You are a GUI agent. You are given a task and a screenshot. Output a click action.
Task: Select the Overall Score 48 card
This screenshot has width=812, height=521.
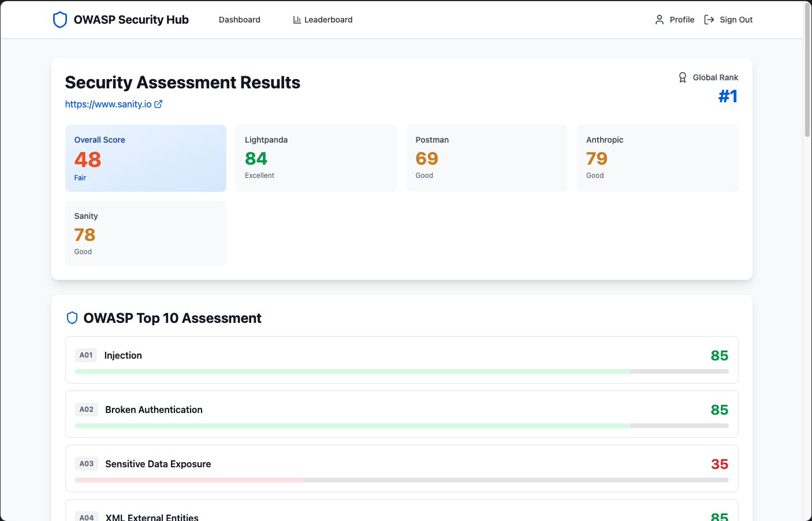click(146, 158)
